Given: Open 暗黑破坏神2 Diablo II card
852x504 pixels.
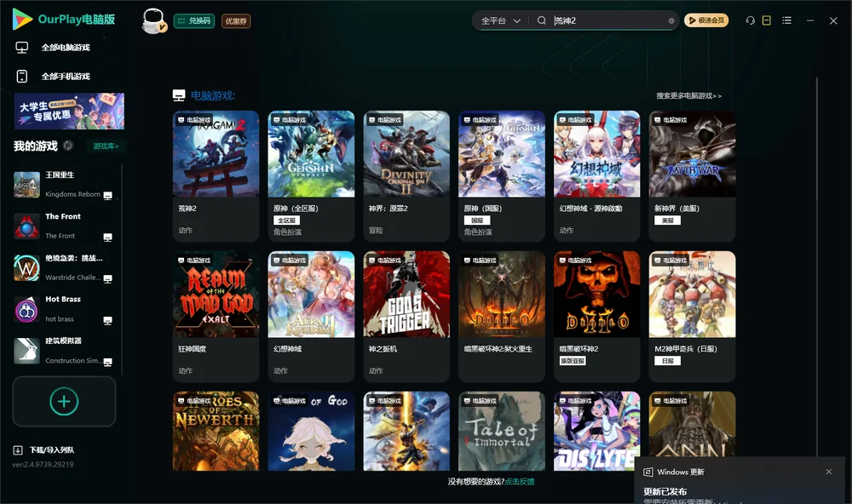Looking at the screenshot, I should pyautogui.click(x=597, y=317).
